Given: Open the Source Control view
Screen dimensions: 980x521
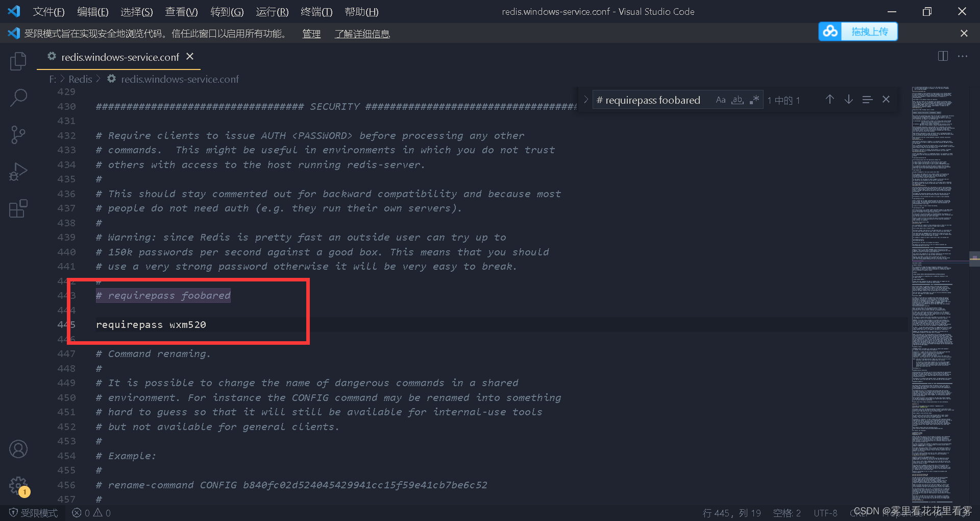Looking at the screenshot, I should [x=18, y=135].
